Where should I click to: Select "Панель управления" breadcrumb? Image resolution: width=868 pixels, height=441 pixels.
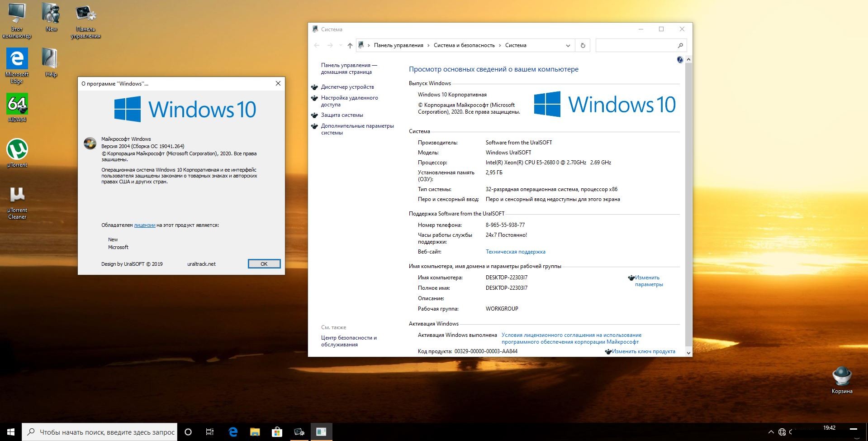[x=398, y=45]
